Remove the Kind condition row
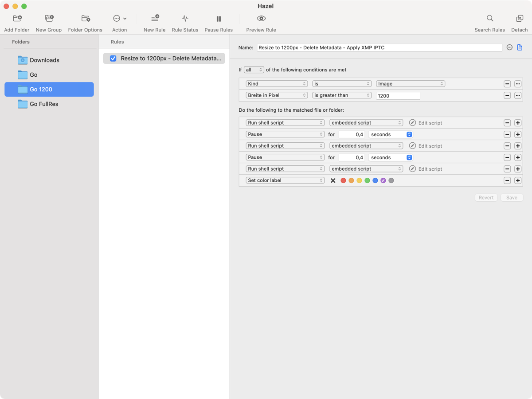This screenshot has height=399, width=532. pos(507,84)
